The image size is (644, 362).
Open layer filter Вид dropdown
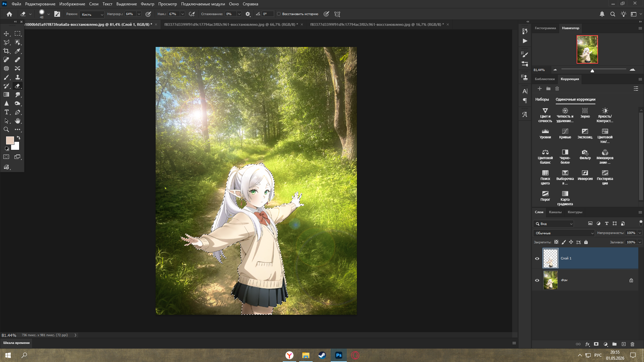[553, 224]
